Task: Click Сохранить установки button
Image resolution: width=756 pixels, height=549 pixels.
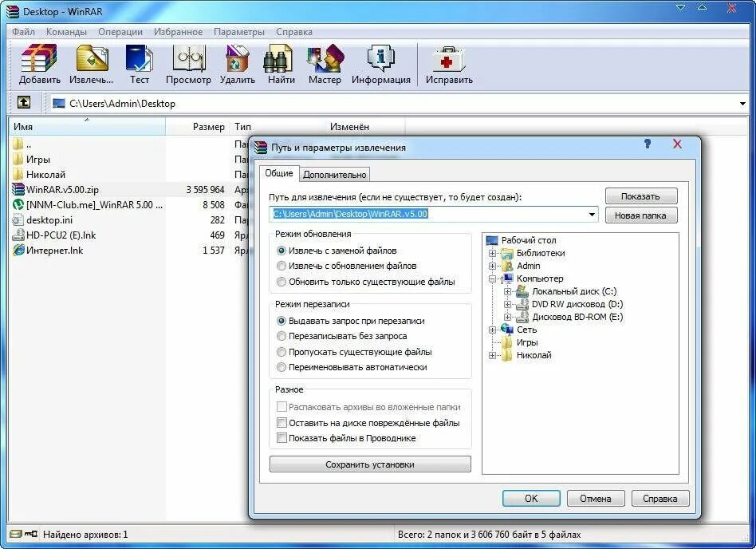Action: (370, 464)
